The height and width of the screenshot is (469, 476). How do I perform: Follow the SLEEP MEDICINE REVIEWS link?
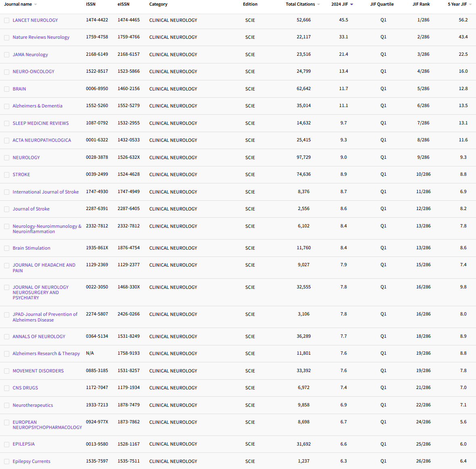click(x=40, y=123)
